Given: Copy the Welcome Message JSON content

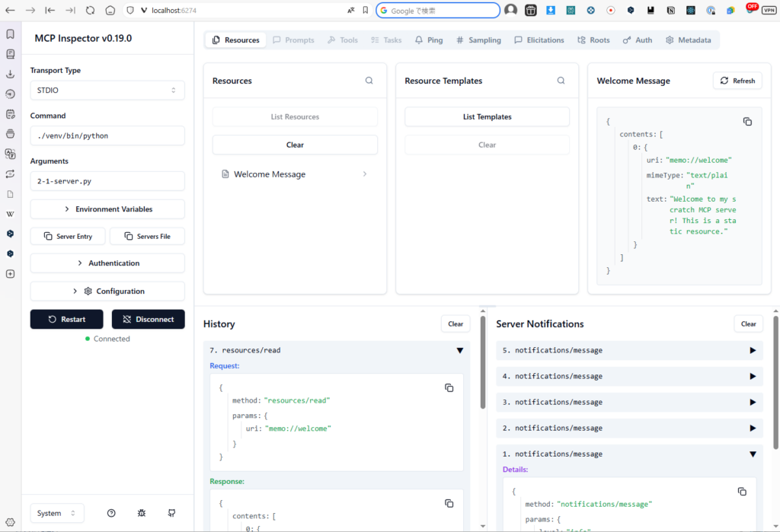Looking at the screenshot, I should [747, 122].
